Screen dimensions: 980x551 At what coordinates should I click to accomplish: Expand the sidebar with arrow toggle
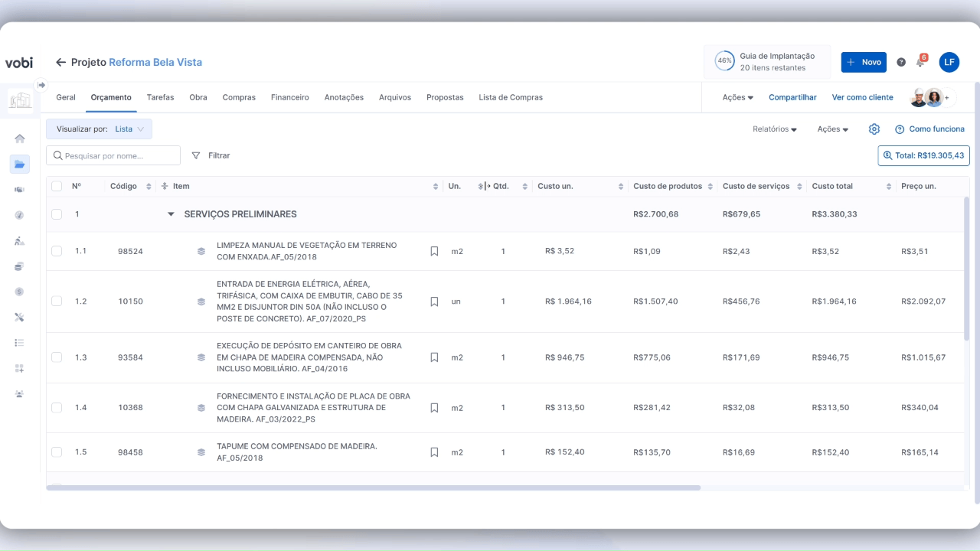(x=41, y=85)
